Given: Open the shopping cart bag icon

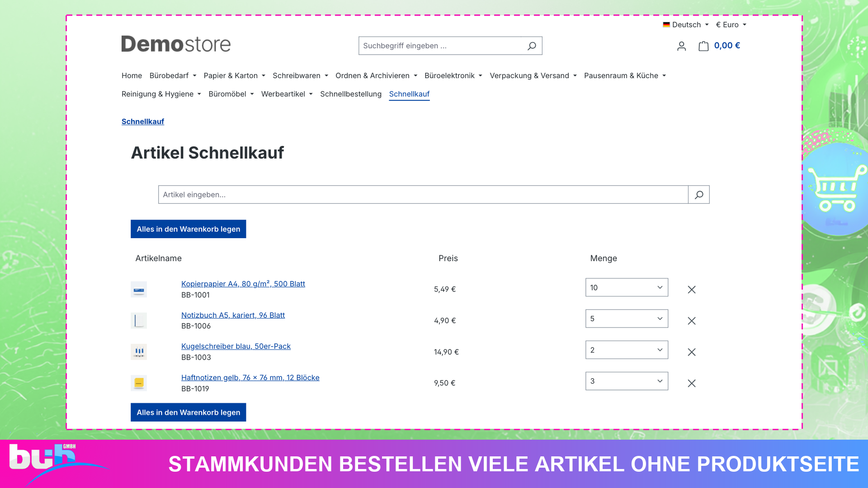Looking at the screenshot, I should click(x=703, y=46).
